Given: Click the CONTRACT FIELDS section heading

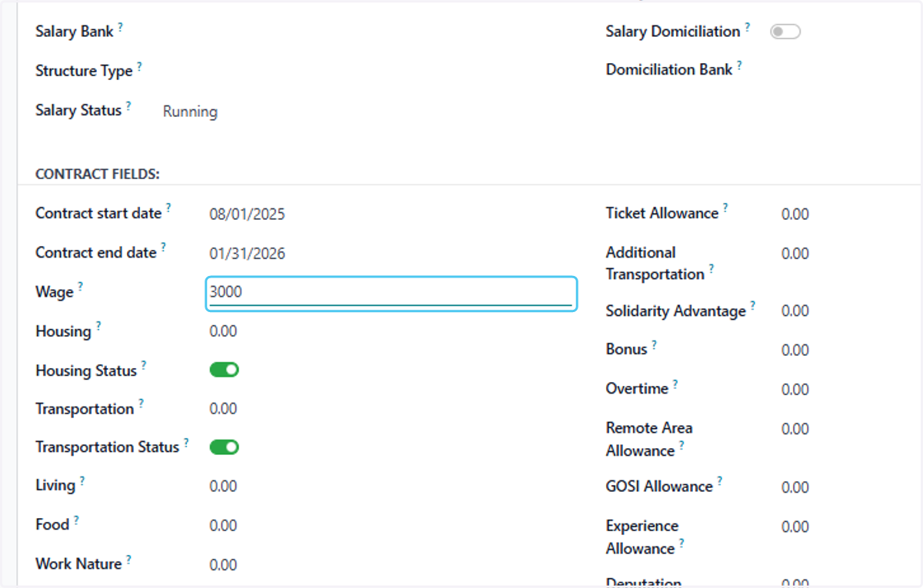Looking at the screenshot, I should pos(98,174).
